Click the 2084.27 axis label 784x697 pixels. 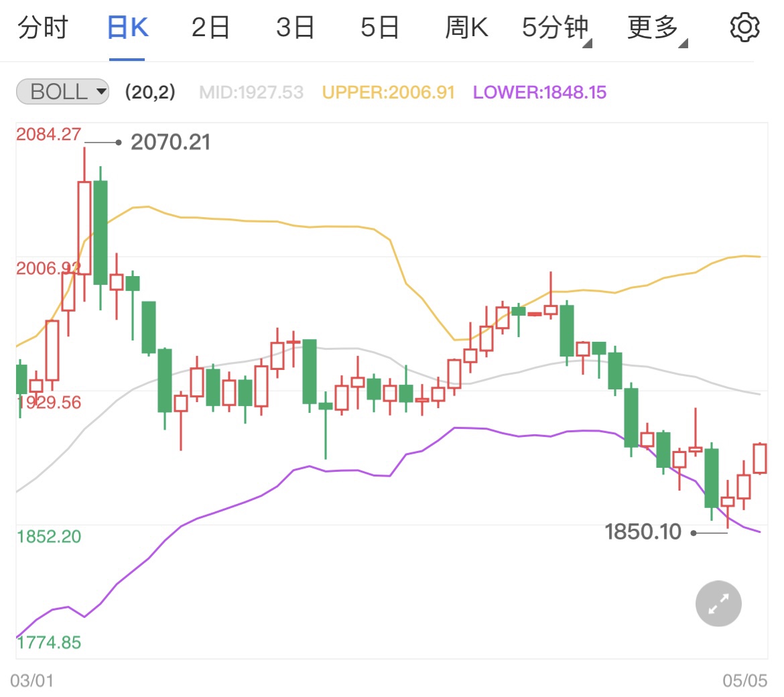[48, 135]
